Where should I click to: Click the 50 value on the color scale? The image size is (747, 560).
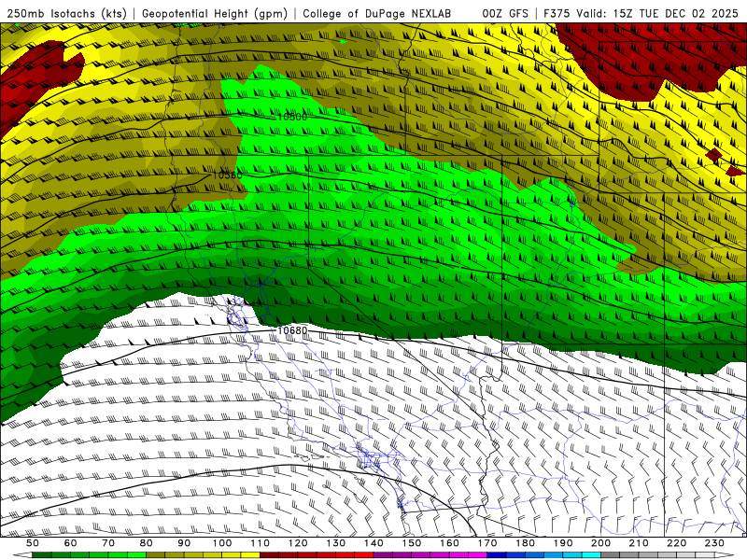[33, 543]
